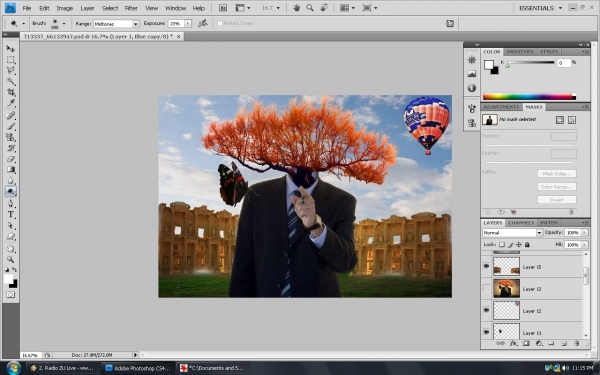This screenshot has width=600, height=375.
Task: Enable the airbrush option in options bar
Action: pos(202,23)
